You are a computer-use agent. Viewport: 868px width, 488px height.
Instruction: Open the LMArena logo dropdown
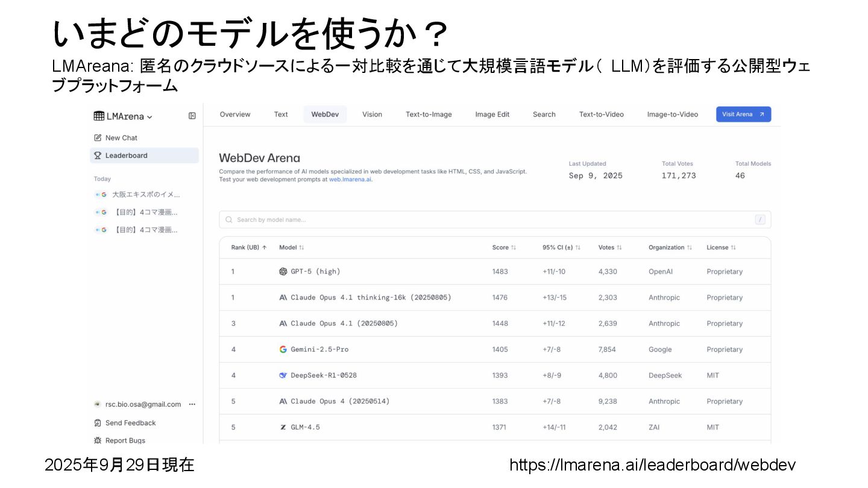123,116
